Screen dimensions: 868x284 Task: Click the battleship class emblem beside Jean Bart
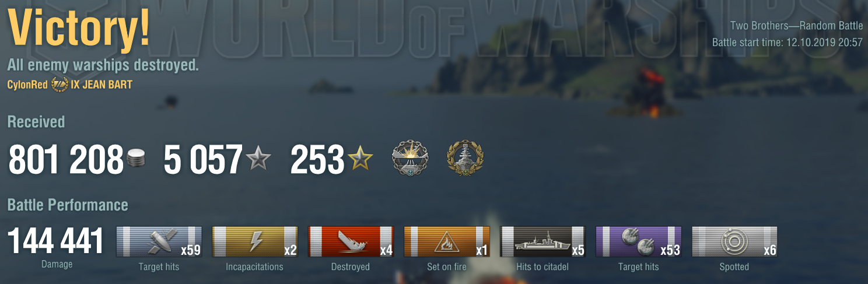coord(60,85)
